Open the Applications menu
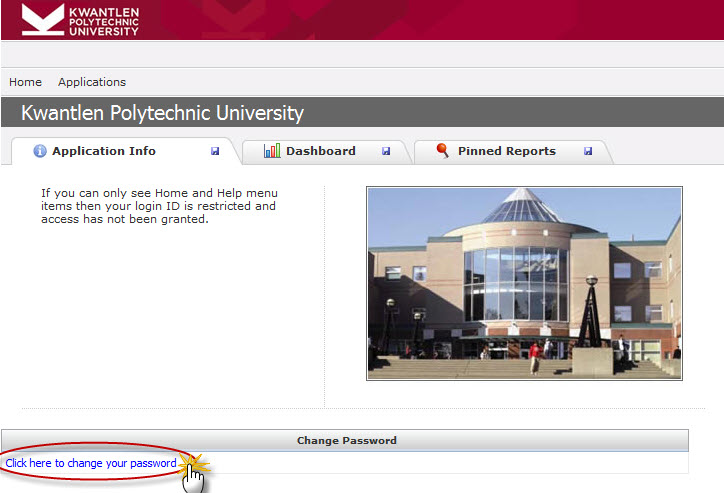This screenshot has height=493, width=724. pos(92,82)
